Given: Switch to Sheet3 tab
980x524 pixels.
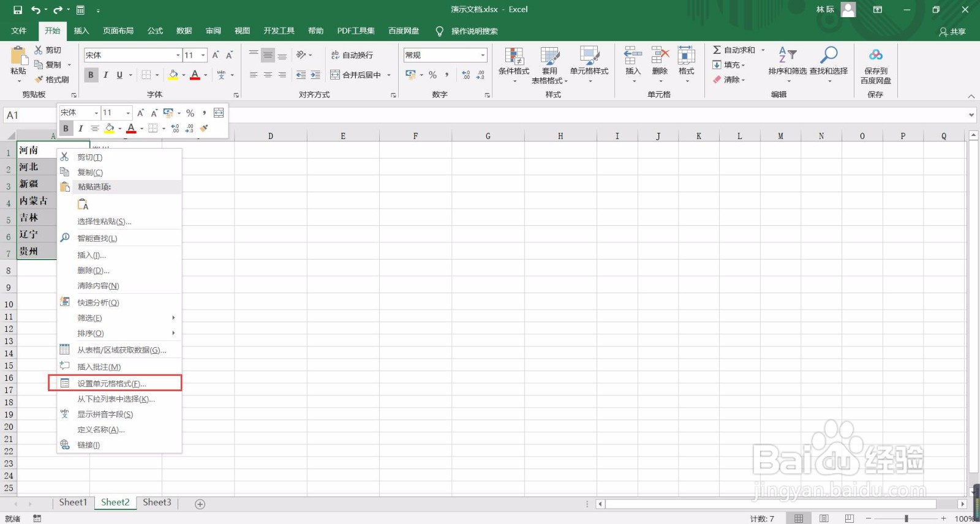Looking at the screenshot, I should point(157,503).
